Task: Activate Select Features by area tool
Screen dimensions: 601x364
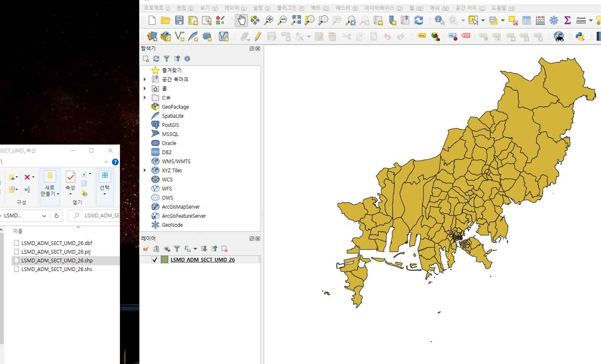Action: (473, 20)
